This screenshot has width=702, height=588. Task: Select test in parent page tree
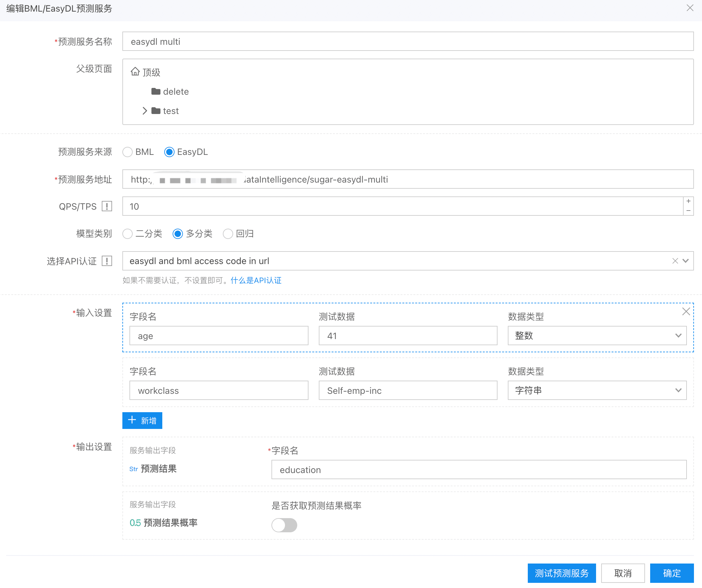(171, 111)
